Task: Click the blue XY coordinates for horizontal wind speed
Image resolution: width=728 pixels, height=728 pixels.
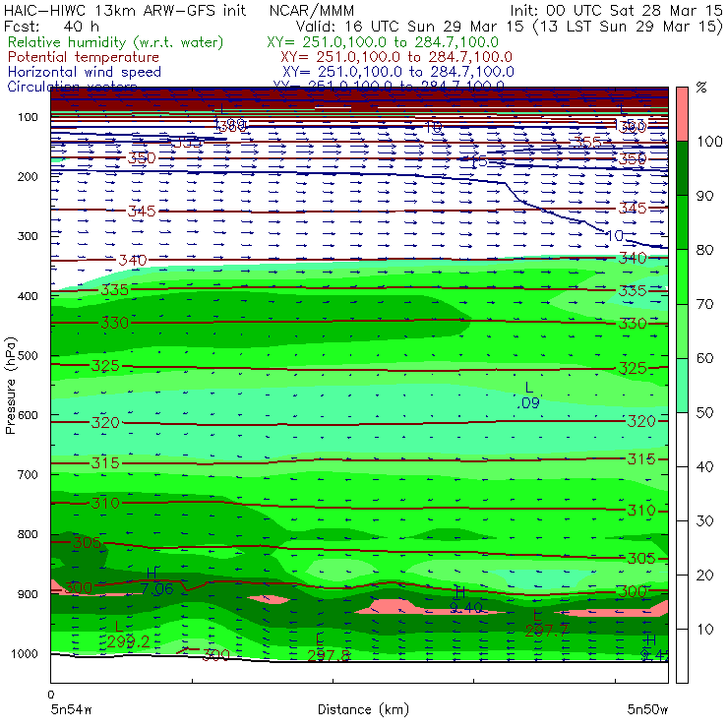Action: click(397, 72)
